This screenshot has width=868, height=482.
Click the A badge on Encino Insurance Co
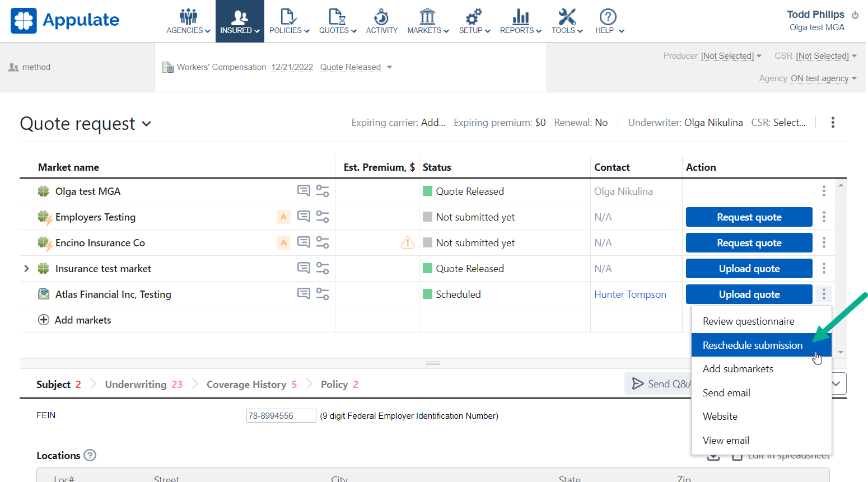pos(284,242)
